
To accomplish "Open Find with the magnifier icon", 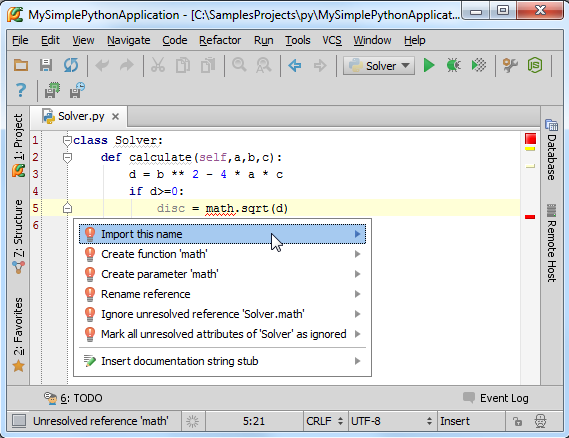I will [239, 66].
